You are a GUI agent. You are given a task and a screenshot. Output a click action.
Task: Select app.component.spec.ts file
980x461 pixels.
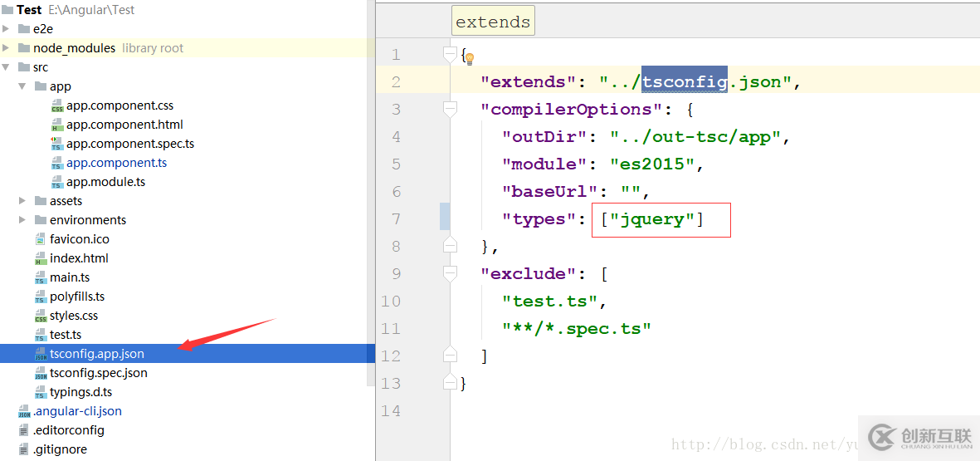click(130, 144)
